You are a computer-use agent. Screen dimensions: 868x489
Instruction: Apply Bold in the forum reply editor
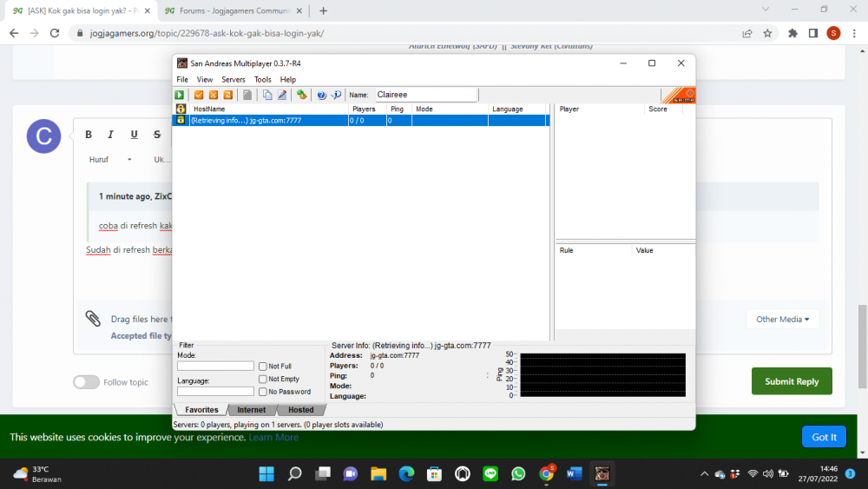click(x=88, y=135)
